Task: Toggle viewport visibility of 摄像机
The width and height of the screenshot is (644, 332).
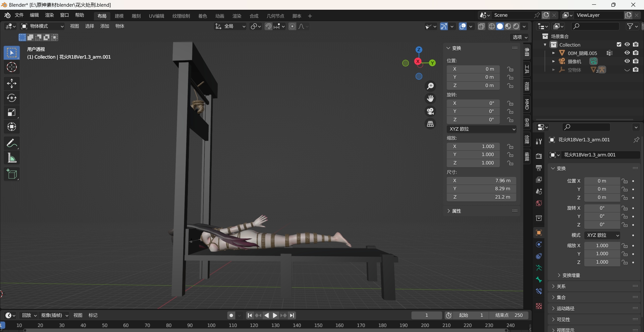Action: pyautogui.click(x=627, y=61)
